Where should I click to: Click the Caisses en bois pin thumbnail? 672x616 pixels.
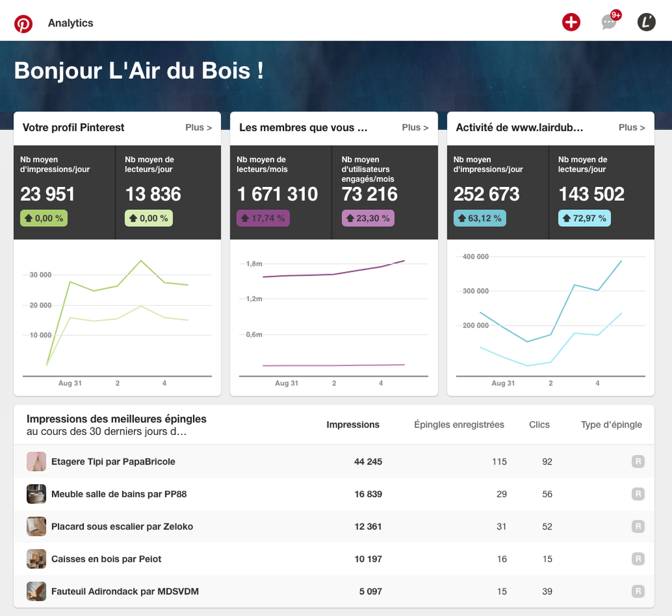click(x=37, y=558)
